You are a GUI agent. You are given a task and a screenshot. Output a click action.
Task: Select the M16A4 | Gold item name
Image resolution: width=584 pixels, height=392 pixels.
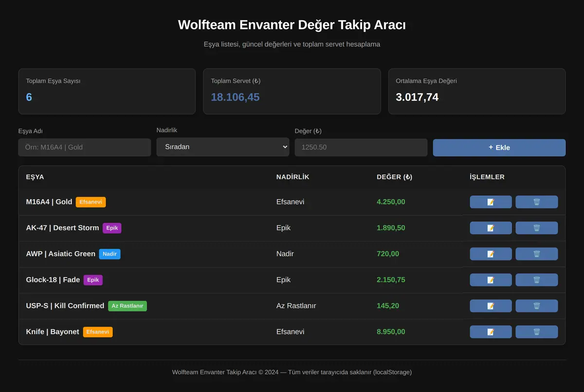pos(49,202)
